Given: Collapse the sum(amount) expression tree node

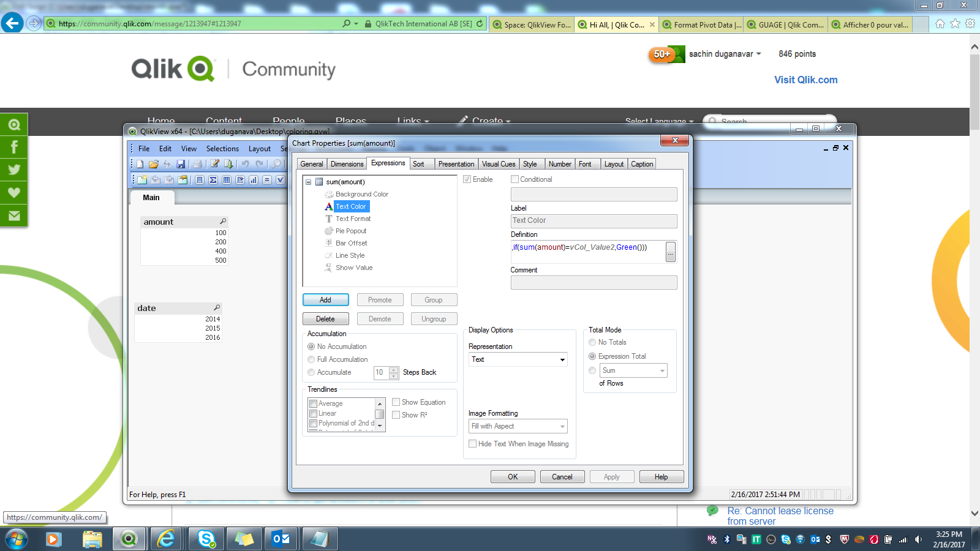Looking at the screenshot, I should click(x=309, y=182).
